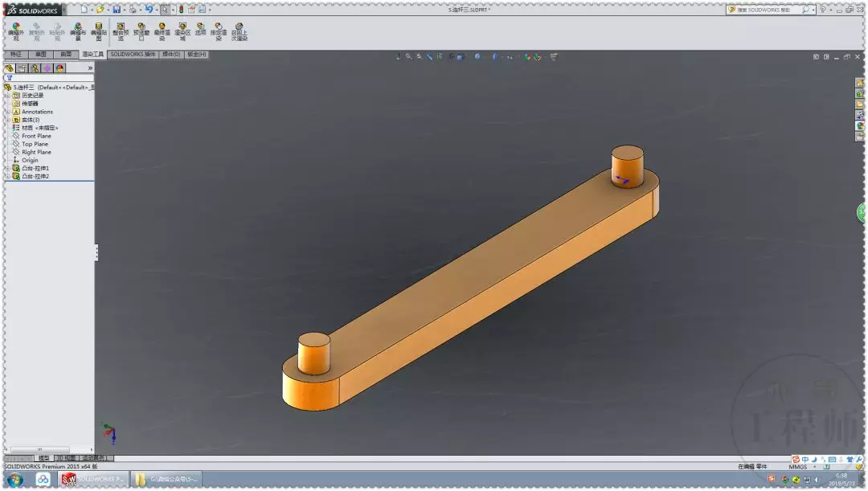Screen dimensions: 868x491
Task: Click View Settings monitor heads-up icon
Action: click(554, 56)
